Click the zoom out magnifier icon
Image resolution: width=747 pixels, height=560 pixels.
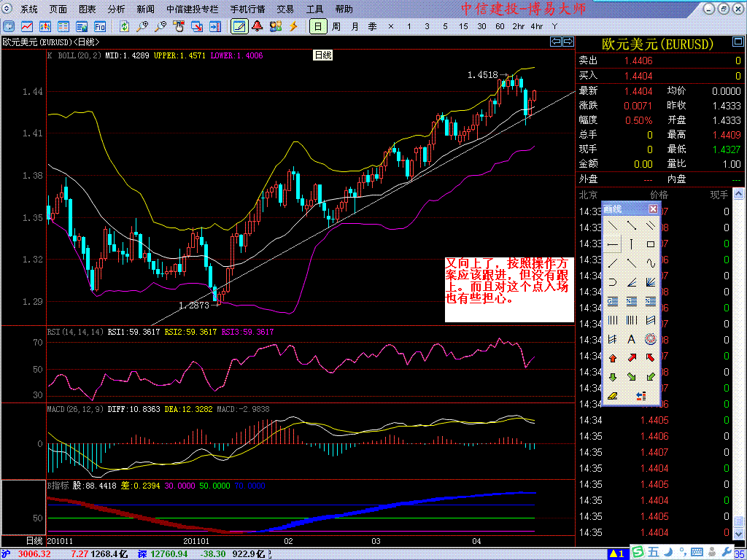[160, 26]
